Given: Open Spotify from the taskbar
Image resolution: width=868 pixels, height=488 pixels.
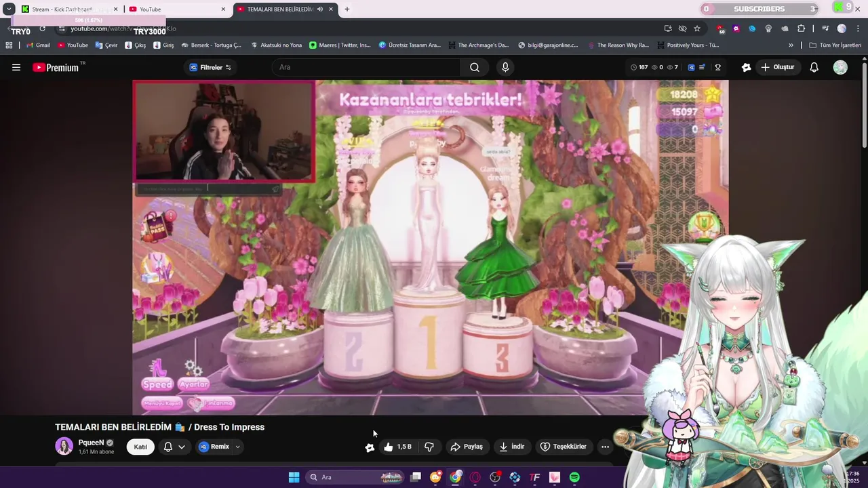Looking at the screenshot, I should (574, 477).
